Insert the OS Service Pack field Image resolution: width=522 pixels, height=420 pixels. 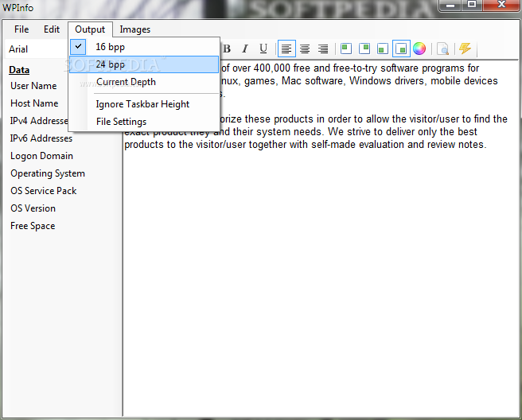(x=44, y=191)
